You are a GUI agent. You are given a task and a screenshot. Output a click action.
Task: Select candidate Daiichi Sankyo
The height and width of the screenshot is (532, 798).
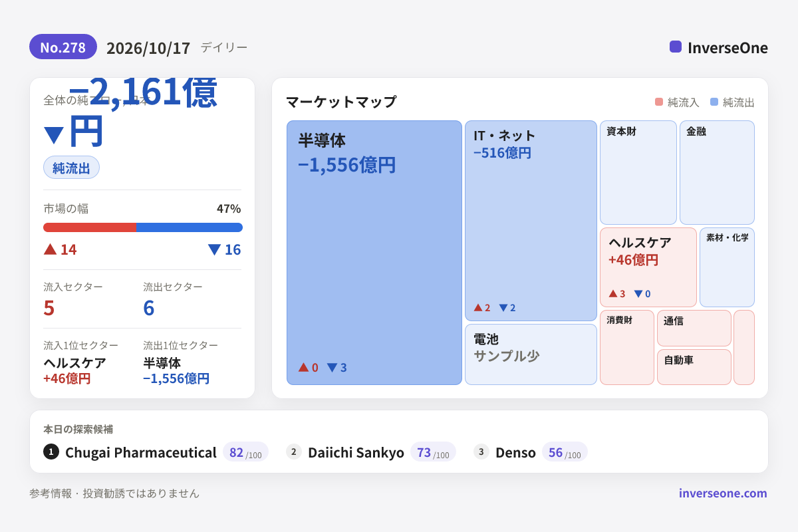356,452
